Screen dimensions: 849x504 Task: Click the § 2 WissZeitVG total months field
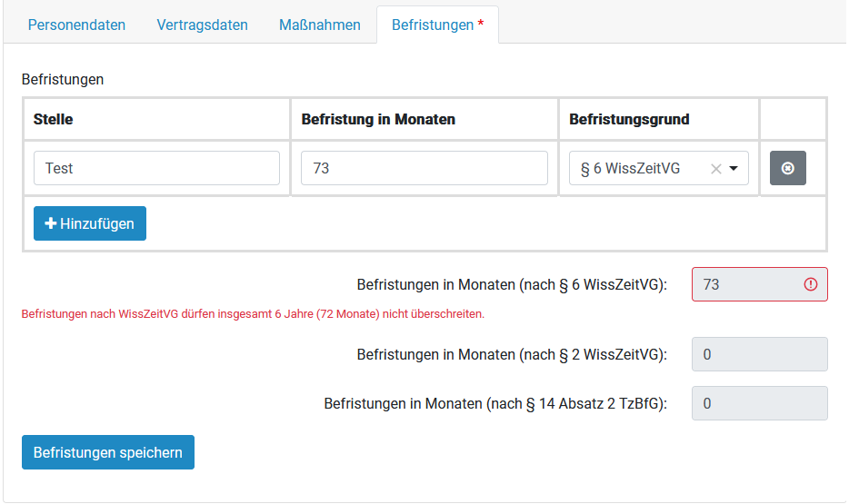pos(759,354)
